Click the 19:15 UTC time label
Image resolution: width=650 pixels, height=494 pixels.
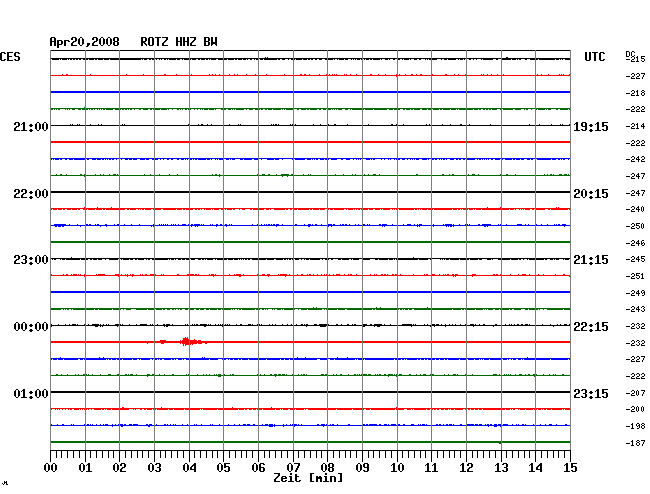point(591,126)
